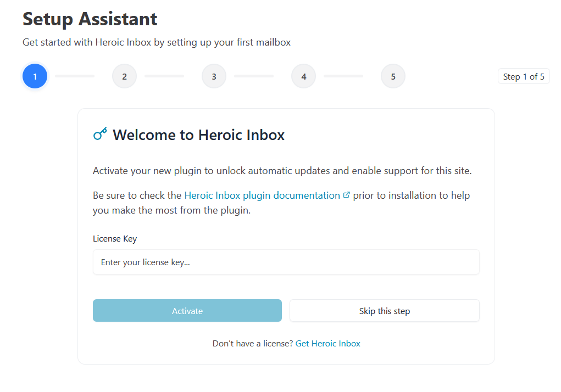Click the 'License Key' field label

[115, 239]
